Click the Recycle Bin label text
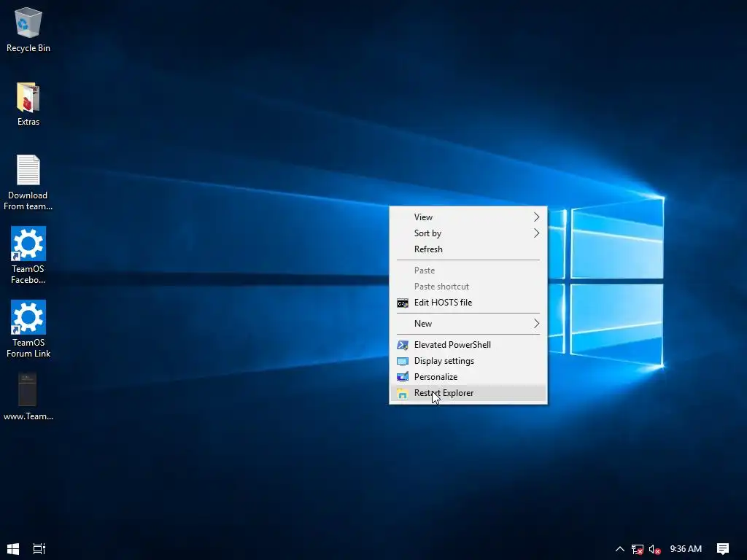The image size is (747, 560). (x=28, y=48)
